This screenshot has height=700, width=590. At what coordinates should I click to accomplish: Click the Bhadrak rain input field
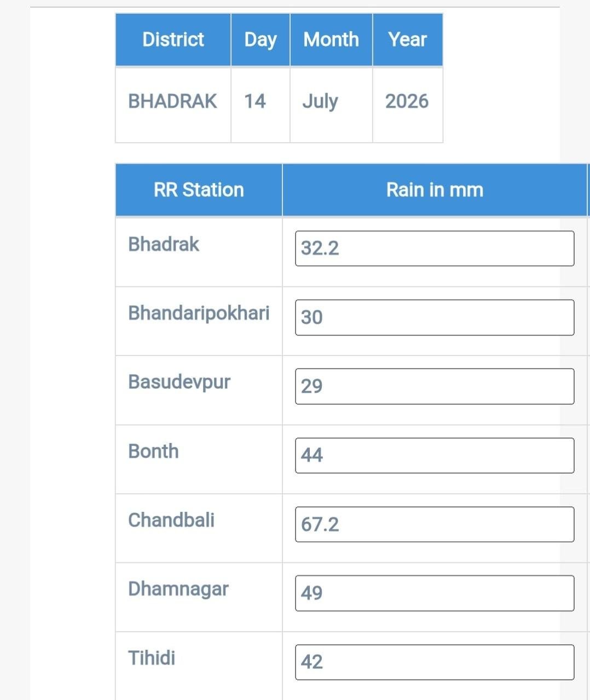pos(435,248)
